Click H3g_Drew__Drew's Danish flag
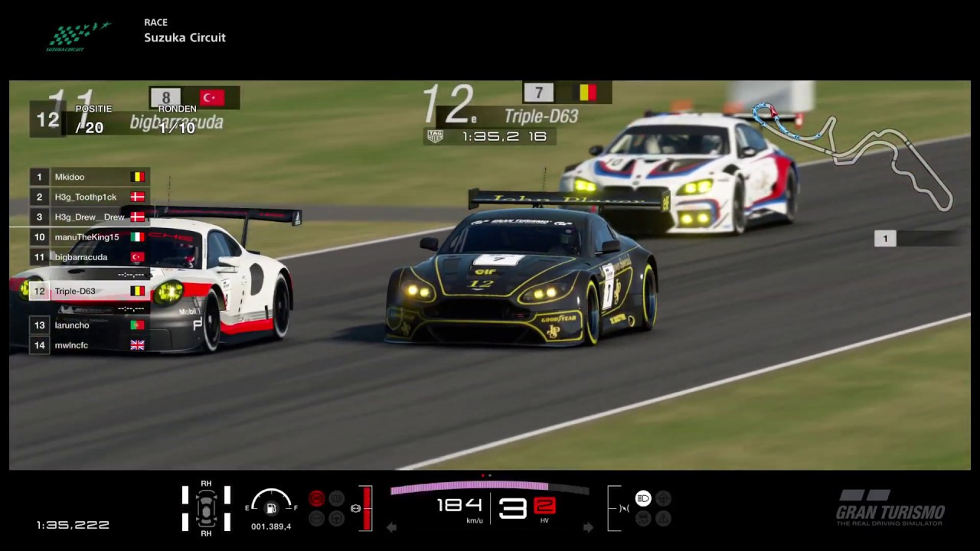This screenshot has width=980, height=551. pyautogui.click(x=138, y=217)
